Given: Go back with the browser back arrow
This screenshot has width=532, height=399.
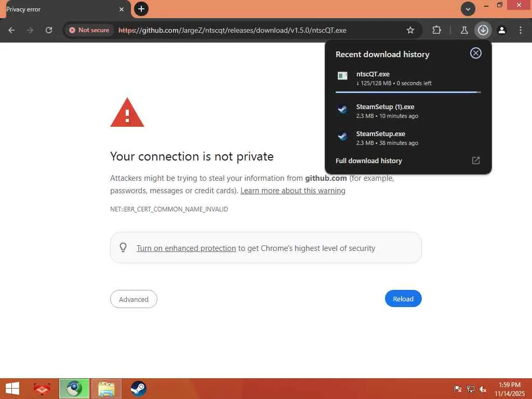Looking at the screenshot, I should (11, 30).
